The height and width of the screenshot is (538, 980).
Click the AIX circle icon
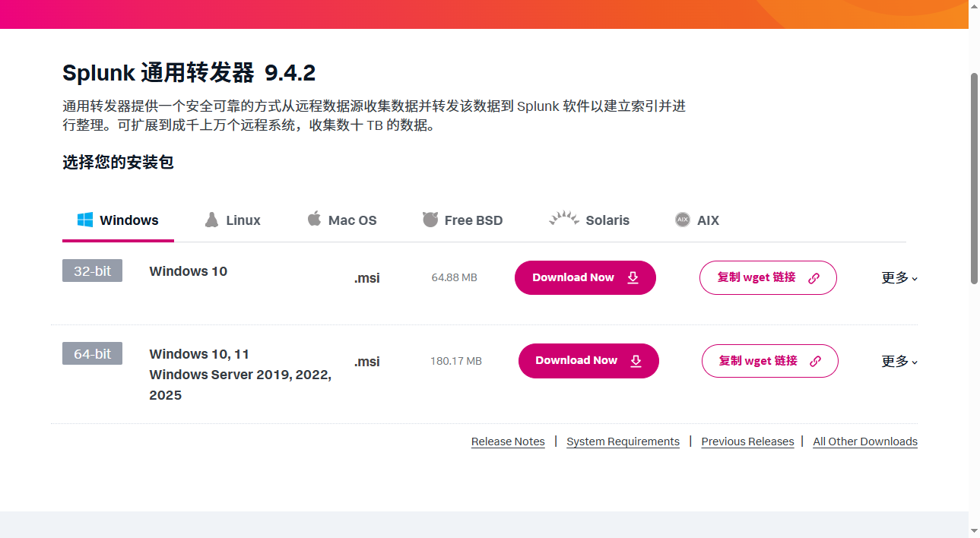681,219
